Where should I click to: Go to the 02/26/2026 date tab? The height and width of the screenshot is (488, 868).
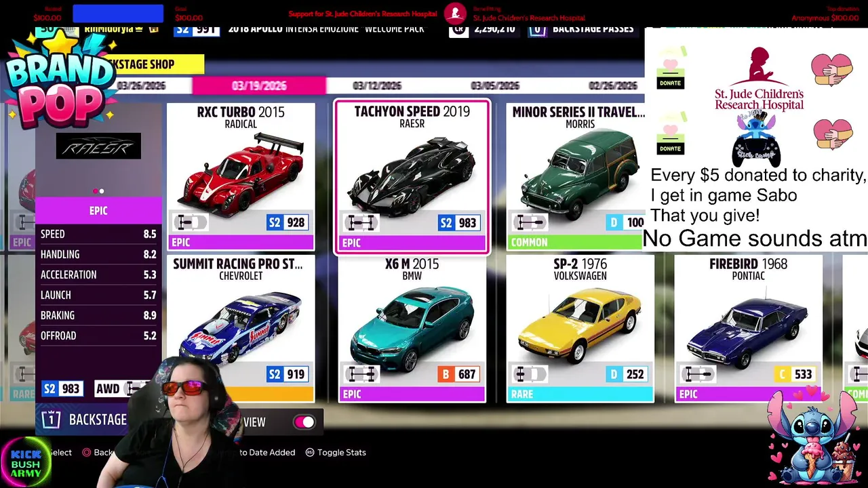click(613, 85)
